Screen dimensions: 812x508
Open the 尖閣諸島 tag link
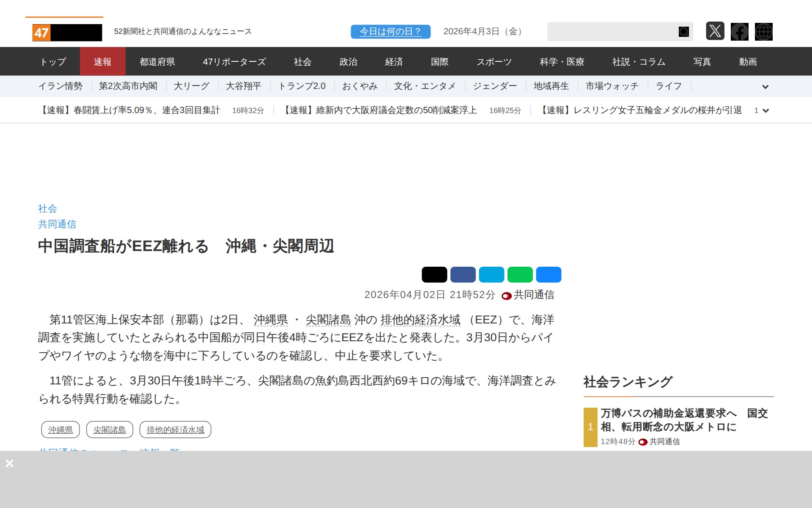point(110,430)
